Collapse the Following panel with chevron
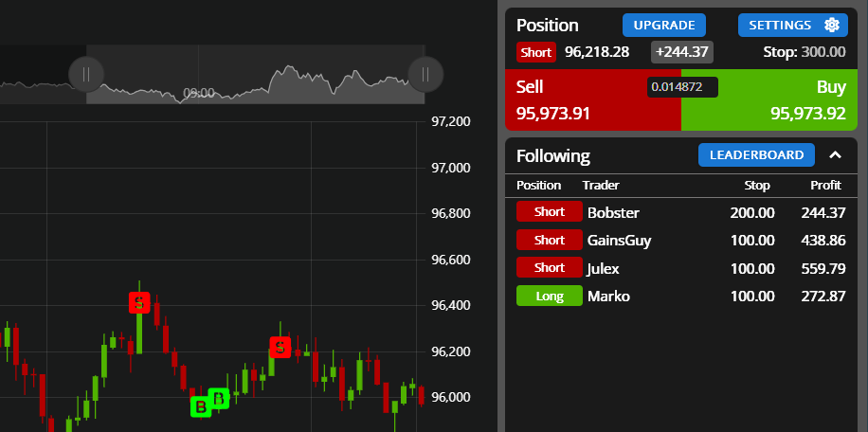 835,154
